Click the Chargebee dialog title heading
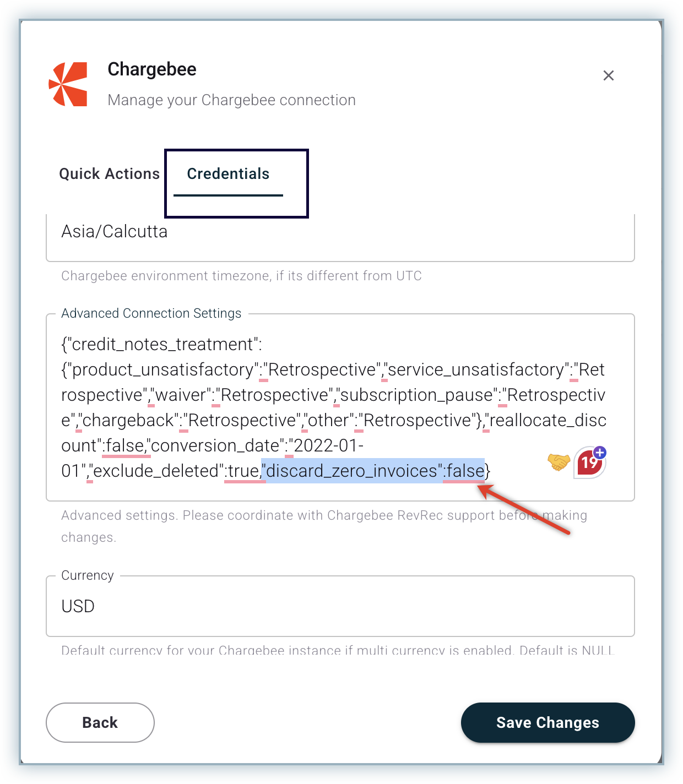The width and height of the screenshot is (683, 784). [152, 69]
